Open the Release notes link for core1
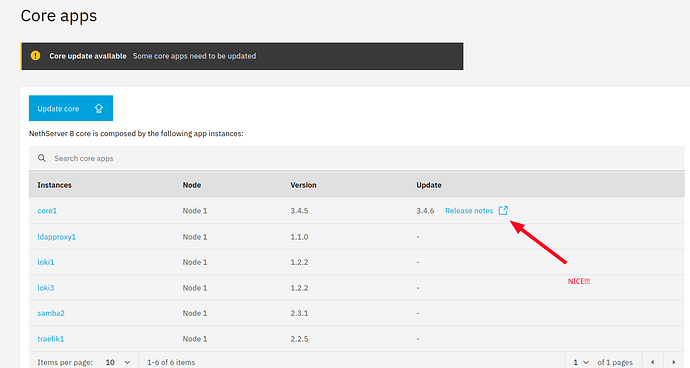690x368 pixels. click(x=469, y=211)
